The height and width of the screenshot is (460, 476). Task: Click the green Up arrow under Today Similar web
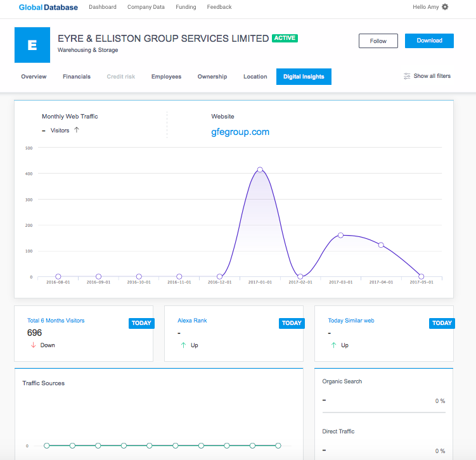pos(333,345)
